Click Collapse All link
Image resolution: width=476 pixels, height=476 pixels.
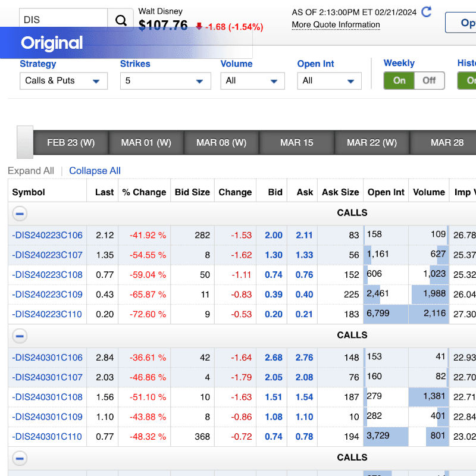click(95, 171)
